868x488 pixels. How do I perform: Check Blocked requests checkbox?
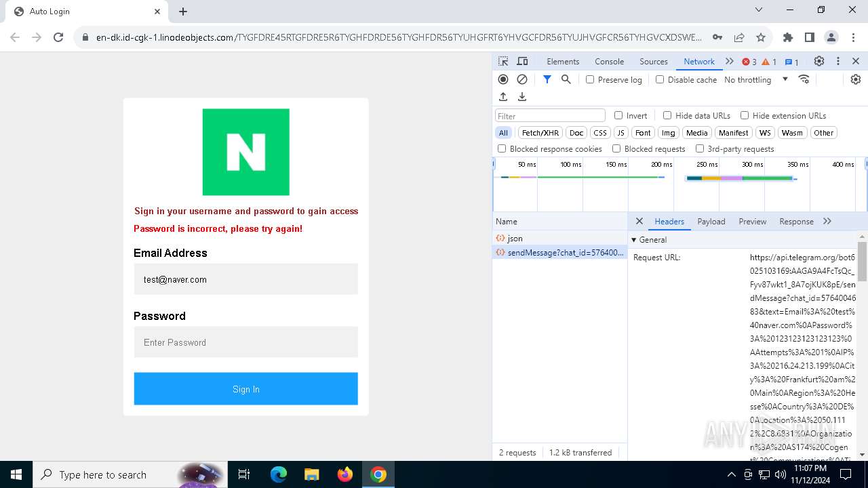(x=616, y=148)
